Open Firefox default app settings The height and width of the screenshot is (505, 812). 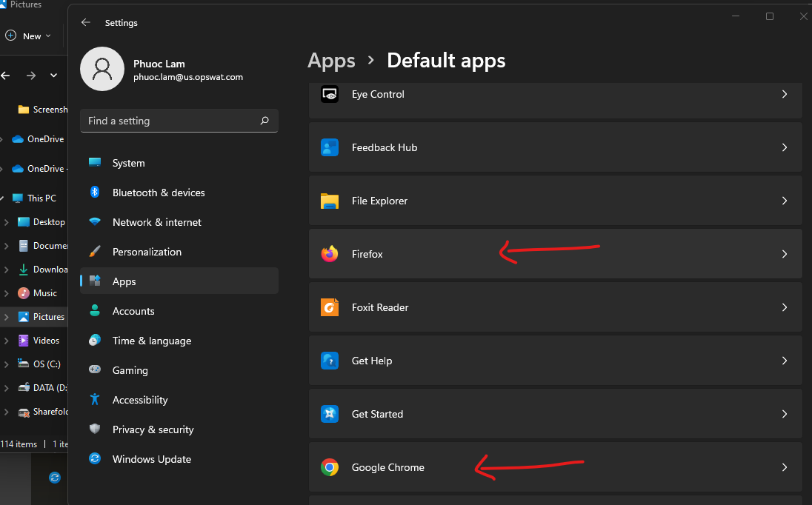(x=555, y=254)
